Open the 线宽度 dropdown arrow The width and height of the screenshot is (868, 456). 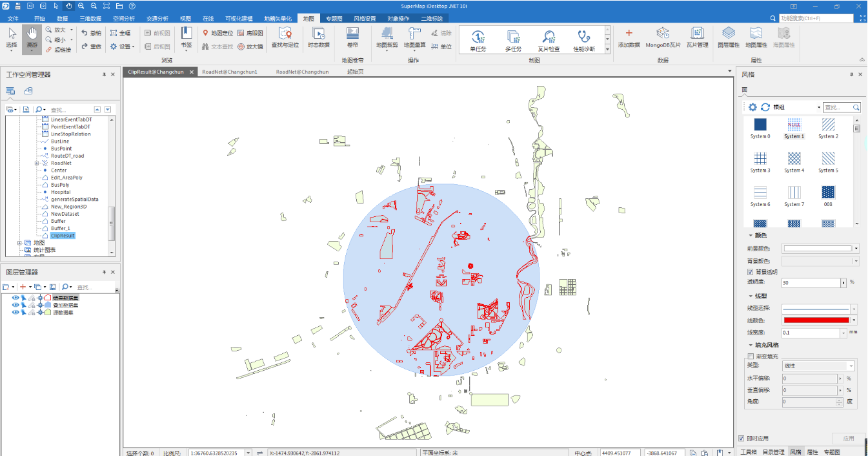(843, 333)
